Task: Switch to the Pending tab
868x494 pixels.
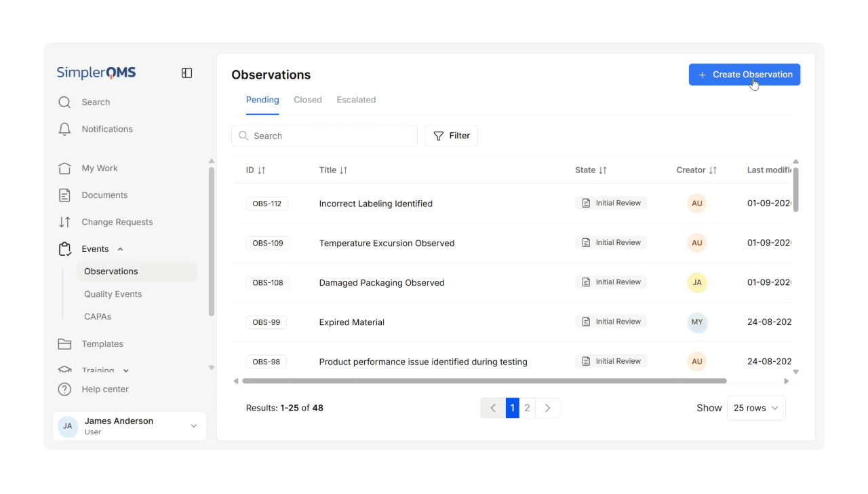Action: [262, 100]
